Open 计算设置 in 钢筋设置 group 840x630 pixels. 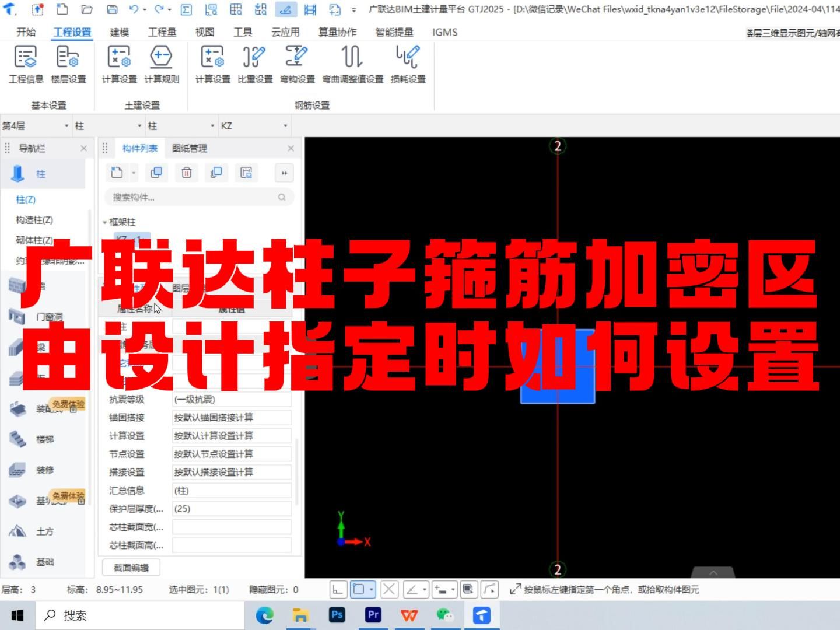click(212, 64)
